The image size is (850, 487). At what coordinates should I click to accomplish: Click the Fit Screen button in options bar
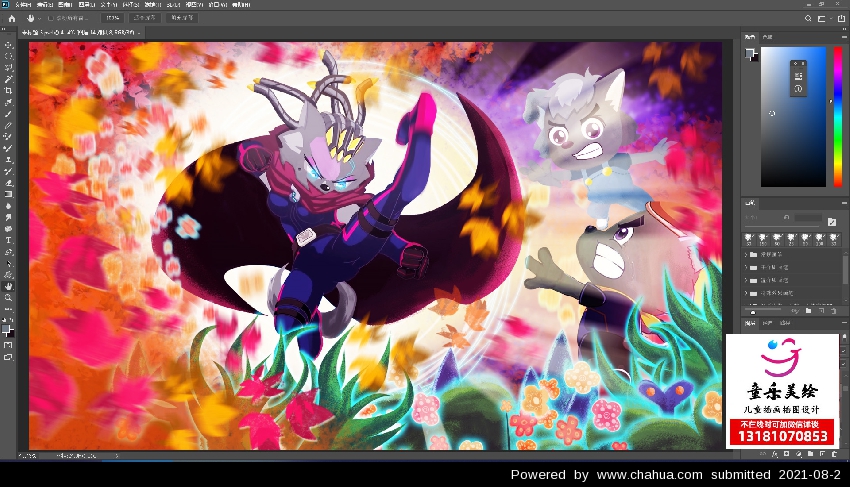(145, 18)
